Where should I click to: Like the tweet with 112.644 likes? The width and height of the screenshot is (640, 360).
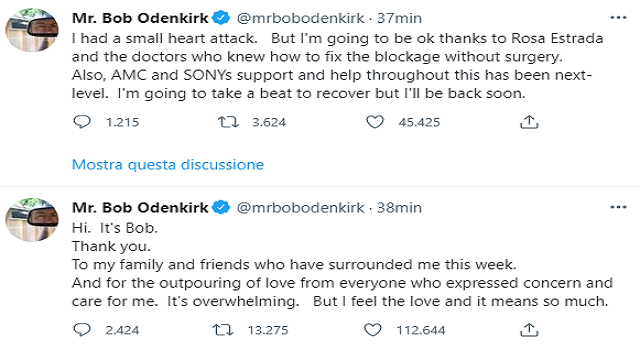pyautogui.click(x=372, y=329)
